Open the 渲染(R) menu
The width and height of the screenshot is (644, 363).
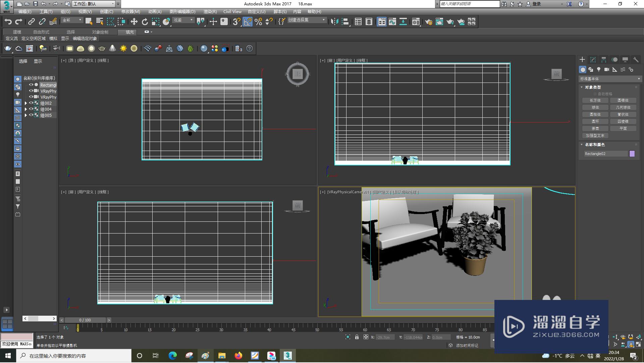[x=210, y=12]
